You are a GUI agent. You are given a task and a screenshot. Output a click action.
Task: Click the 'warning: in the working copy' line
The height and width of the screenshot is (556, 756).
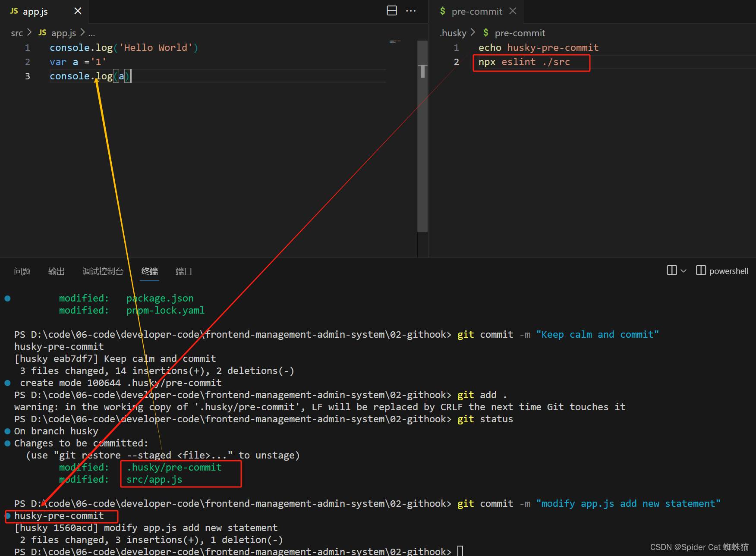pyautogui.click(x=320, y=407)
